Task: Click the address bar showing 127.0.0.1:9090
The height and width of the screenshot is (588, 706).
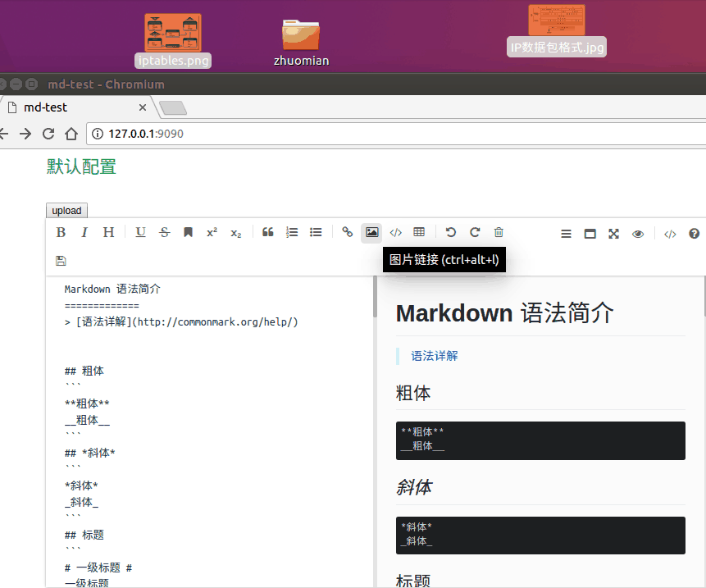Action: coord(396,134)
